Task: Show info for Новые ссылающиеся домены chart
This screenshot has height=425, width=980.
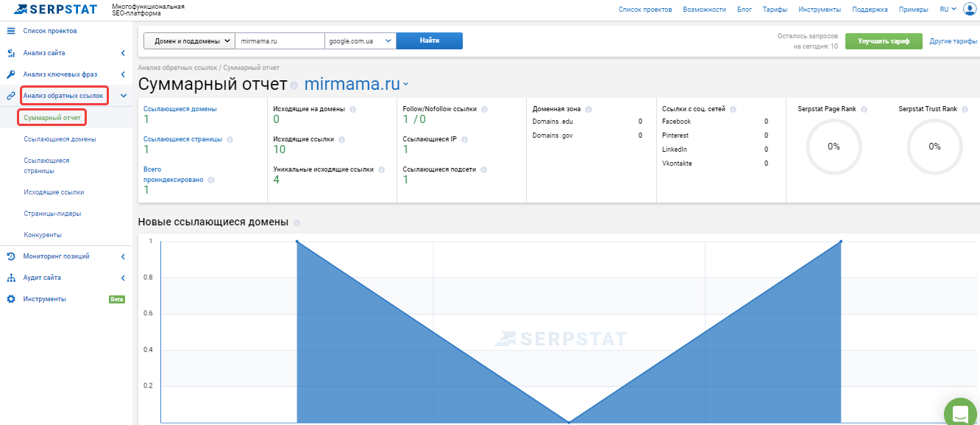Action: [x=297, y=222]
